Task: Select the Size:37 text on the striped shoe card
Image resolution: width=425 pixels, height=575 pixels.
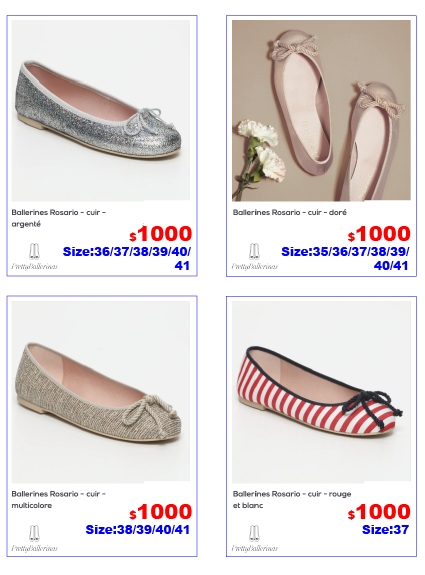Action: coord(385,530)
